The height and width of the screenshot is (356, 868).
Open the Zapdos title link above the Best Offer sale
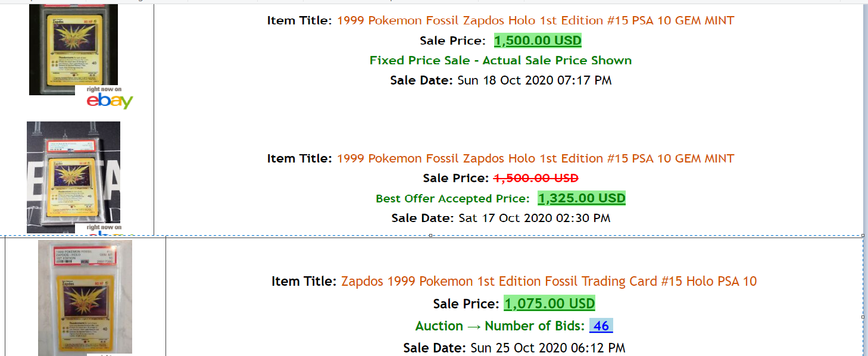click(536, 158)
